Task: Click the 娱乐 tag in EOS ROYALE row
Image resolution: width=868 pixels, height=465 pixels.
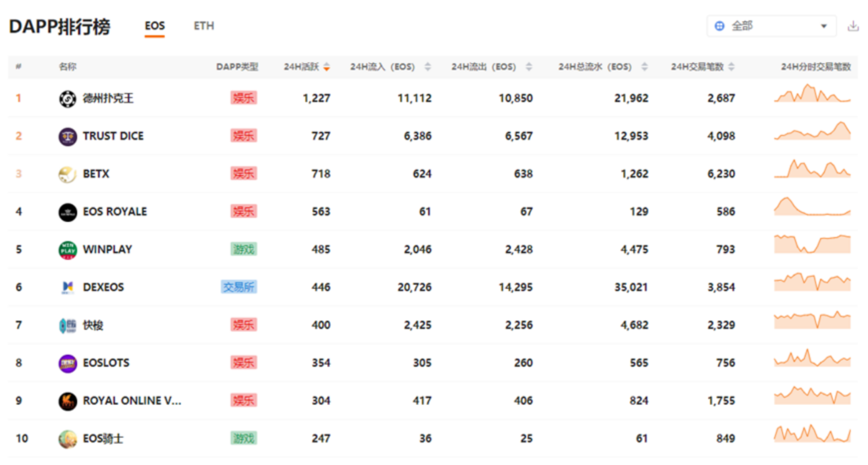Action: (x=243, y=211)
